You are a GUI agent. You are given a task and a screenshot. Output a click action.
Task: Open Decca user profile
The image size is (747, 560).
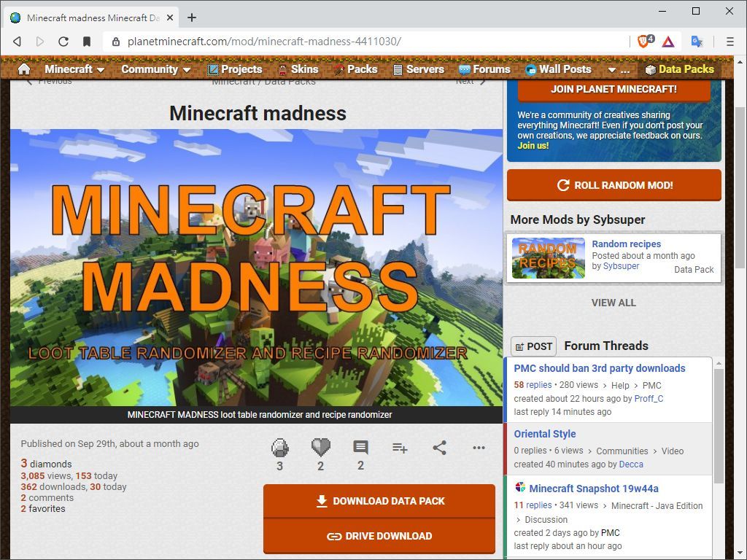point(631,464)
